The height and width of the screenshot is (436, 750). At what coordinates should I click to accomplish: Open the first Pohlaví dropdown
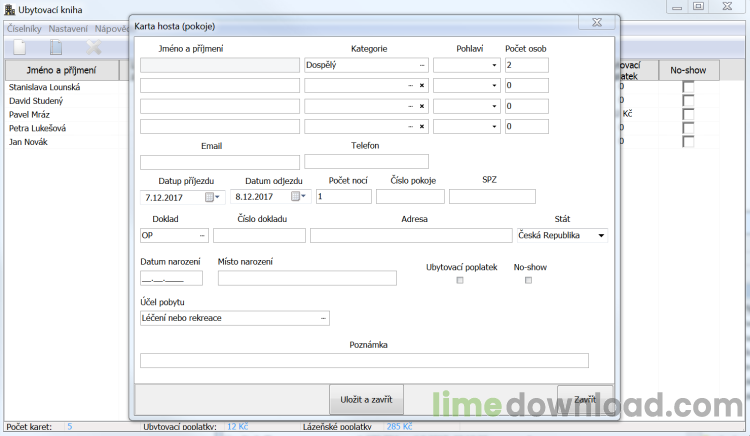click(494, 65)
